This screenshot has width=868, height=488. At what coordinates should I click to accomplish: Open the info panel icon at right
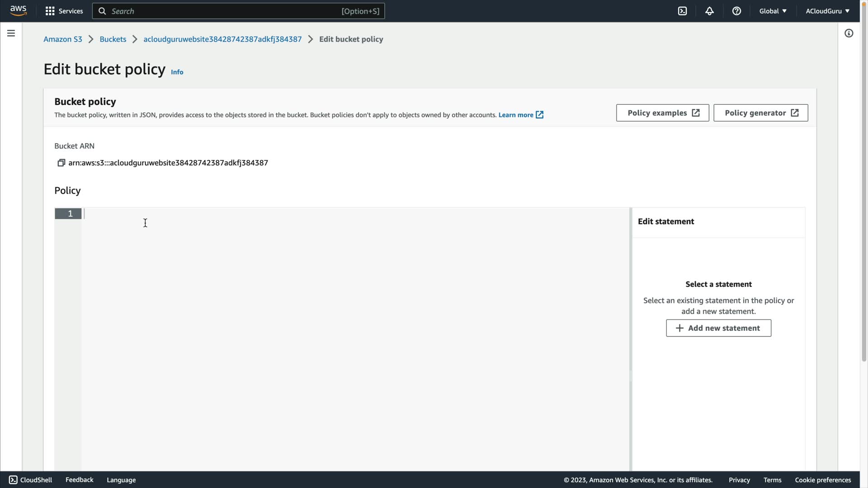(x=849, y=33)
